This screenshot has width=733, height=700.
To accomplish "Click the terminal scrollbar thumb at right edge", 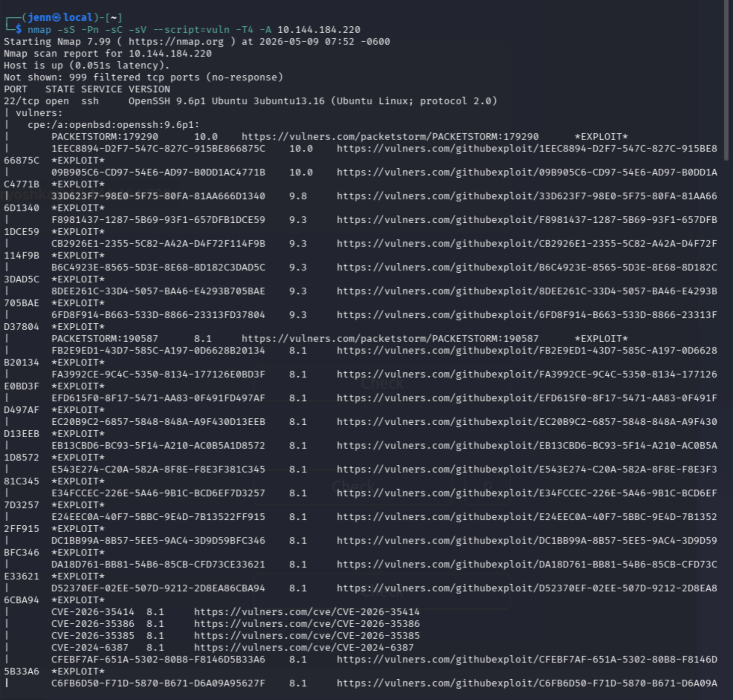I will click(x=726, y=80).
